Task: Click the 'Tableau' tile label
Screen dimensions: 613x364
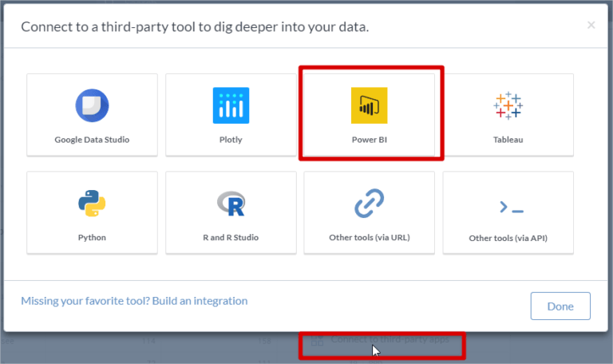Action: click(508, 140)
